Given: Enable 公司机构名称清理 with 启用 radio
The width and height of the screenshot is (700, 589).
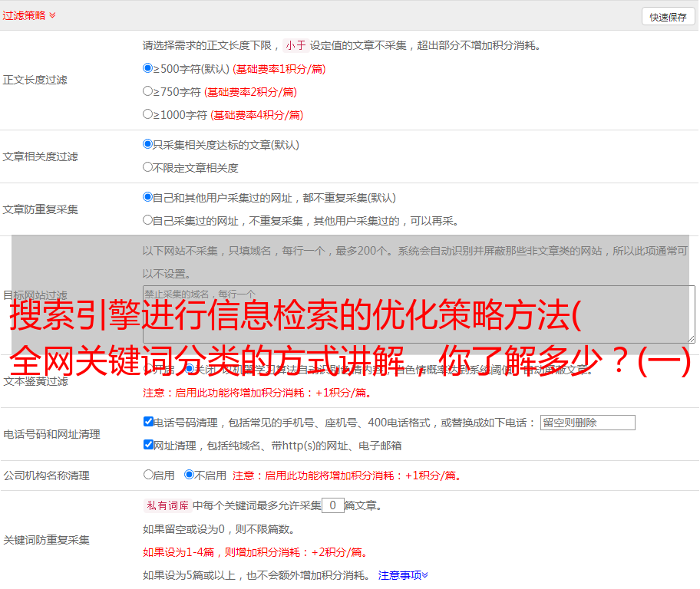Looking at the screenshot, I should coord(148,475).
